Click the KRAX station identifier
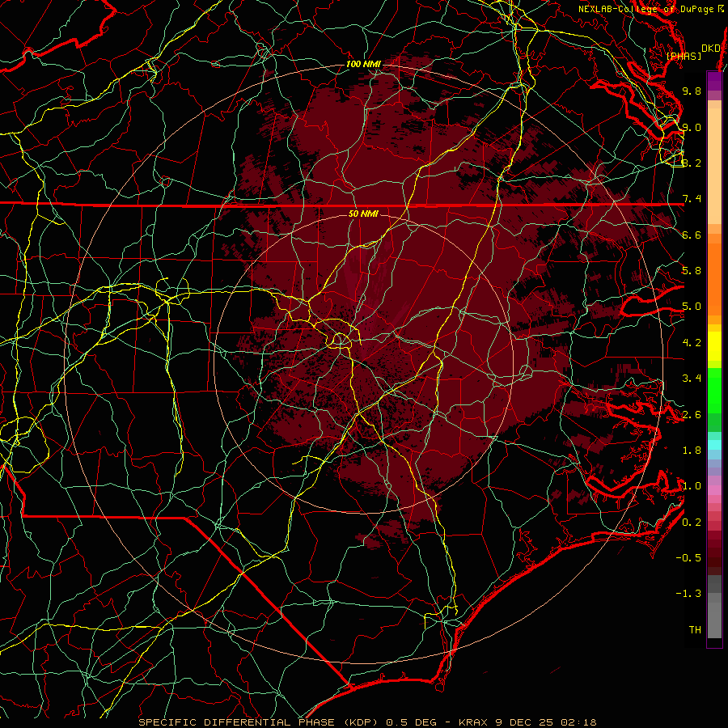 [x=472, y=722]
